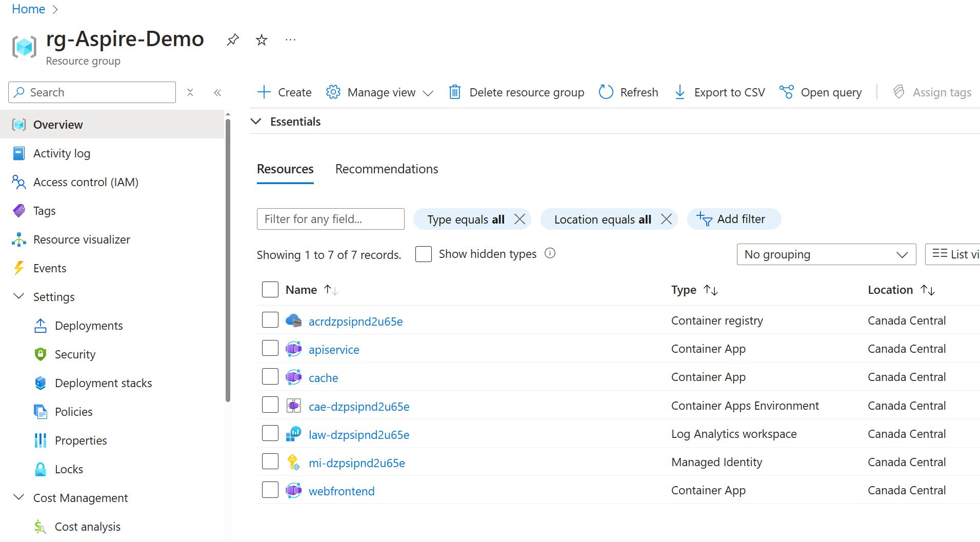Click the Cost analysis dollar icon
980x542 pixels.
(41, 527)
